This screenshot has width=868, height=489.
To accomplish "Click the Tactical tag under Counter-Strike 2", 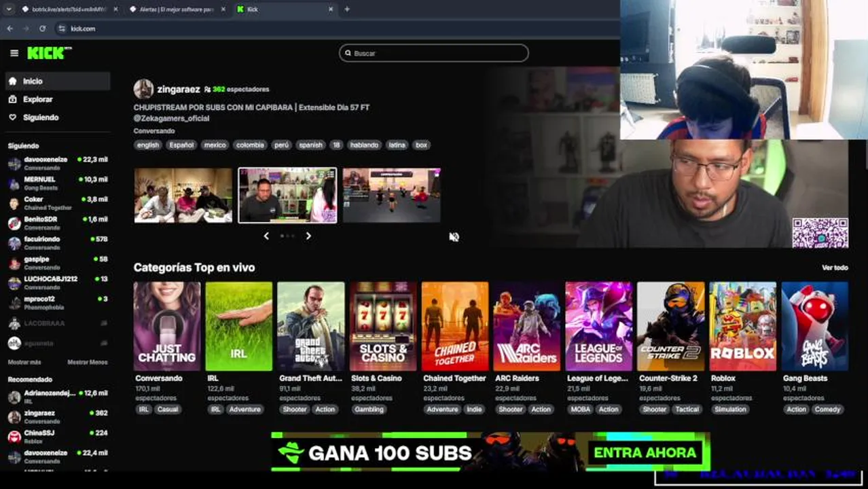I will pos(687,410).
